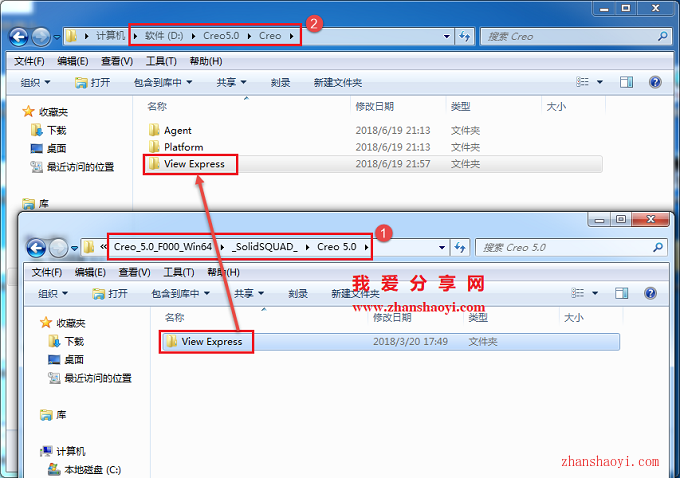Open address history dropdown in Creo window

tap(447, 36)
